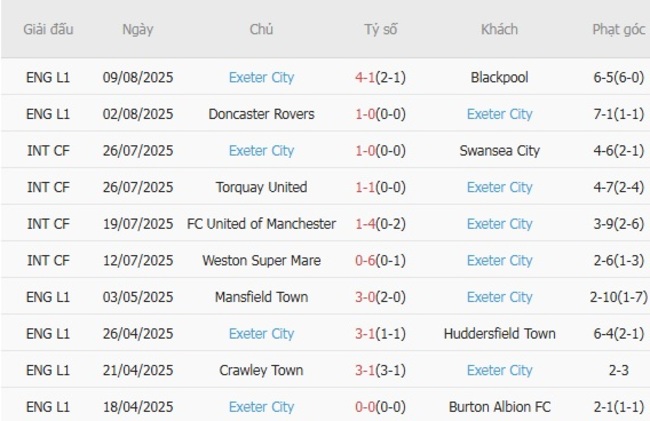The height and width of the screenshot is (421, 650).
Task: Open the Swansea City team link
Action: [x=499, y=150]
